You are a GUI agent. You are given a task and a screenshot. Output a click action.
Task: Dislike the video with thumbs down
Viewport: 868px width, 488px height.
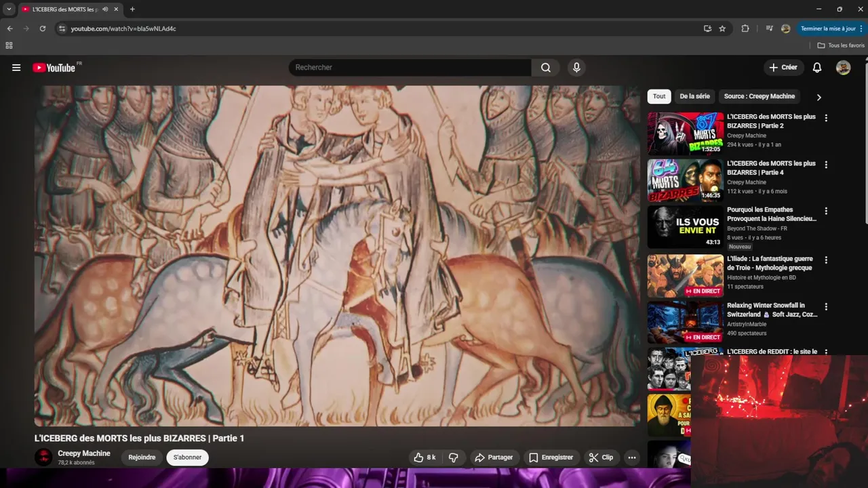pos(454,457)
